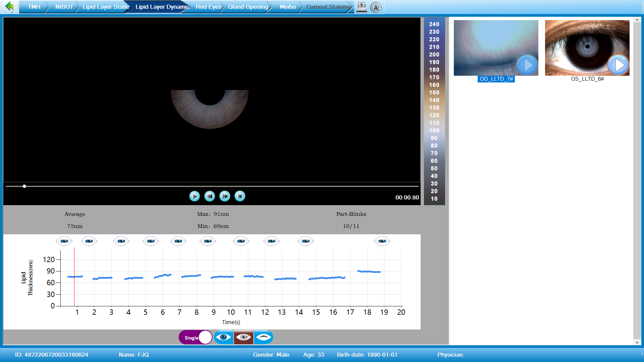Click the green back arrow icon
This screenshot has height=362, width=644.
tap(10, 7)
